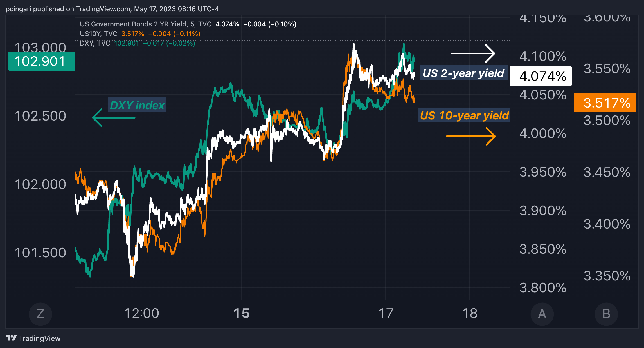Viewport: 644px width, 348px height.
Task: Click the 3.450% right axis value
Action: tap(607, 172)
